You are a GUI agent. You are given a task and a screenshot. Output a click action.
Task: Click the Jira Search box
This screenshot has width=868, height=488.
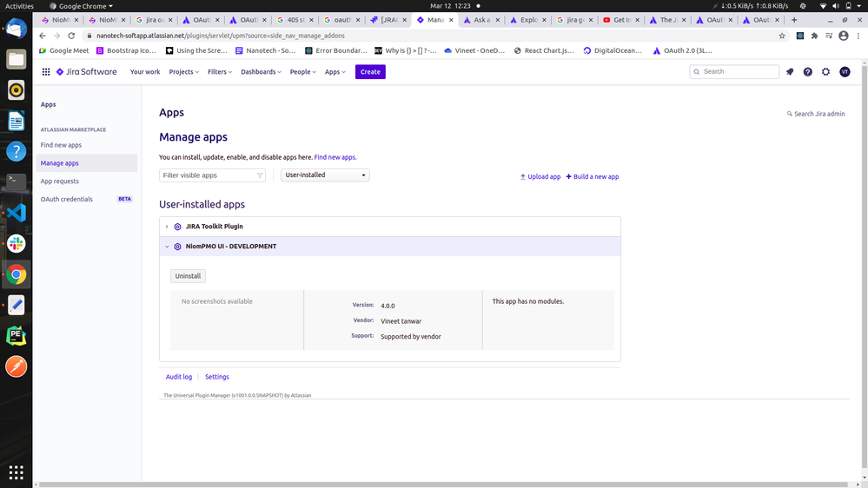[734, 72]
